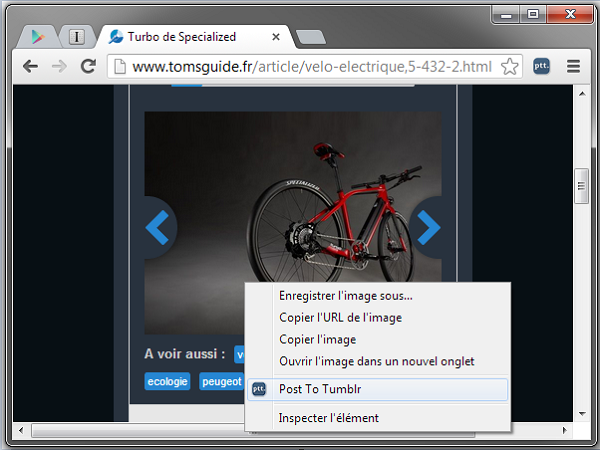
Task: Reload the page with the refresh icon
Action: (x=88, y=66)
